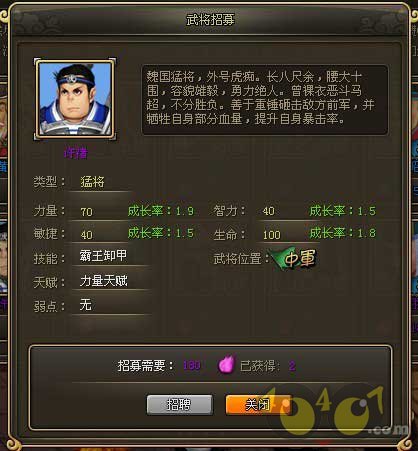Click the 生命 health value 100
This screenshot has height=451, width=418.
pyautogui.click(x=272, y=235)
